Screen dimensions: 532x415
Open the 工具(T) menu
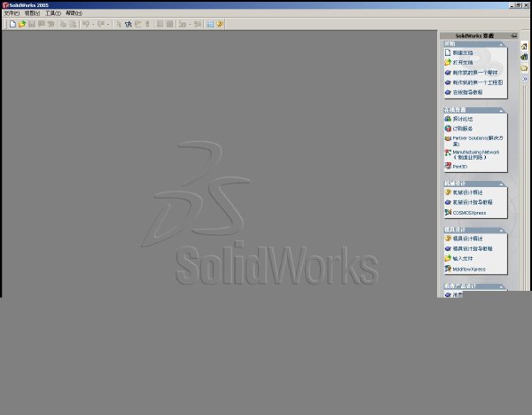[53, 13]
